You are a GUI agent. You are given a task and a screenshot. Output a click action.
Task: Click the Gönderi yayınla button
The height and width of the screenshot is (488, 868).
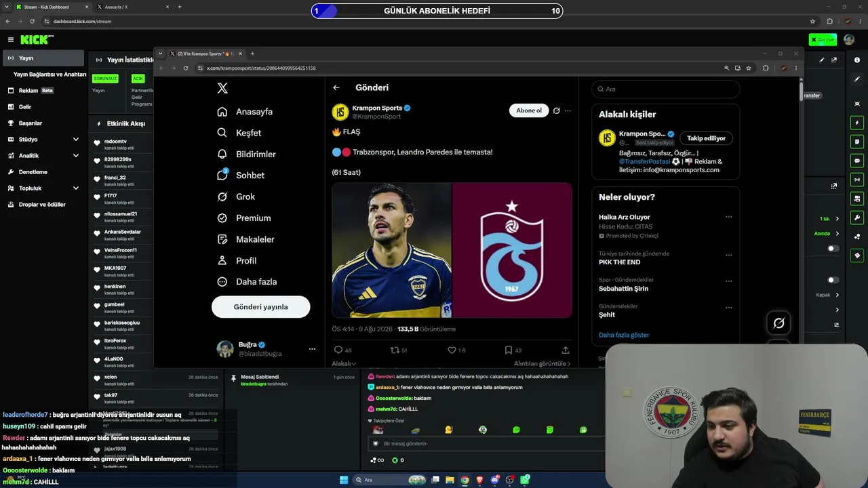pyautogui.click(x=261, y=307)
